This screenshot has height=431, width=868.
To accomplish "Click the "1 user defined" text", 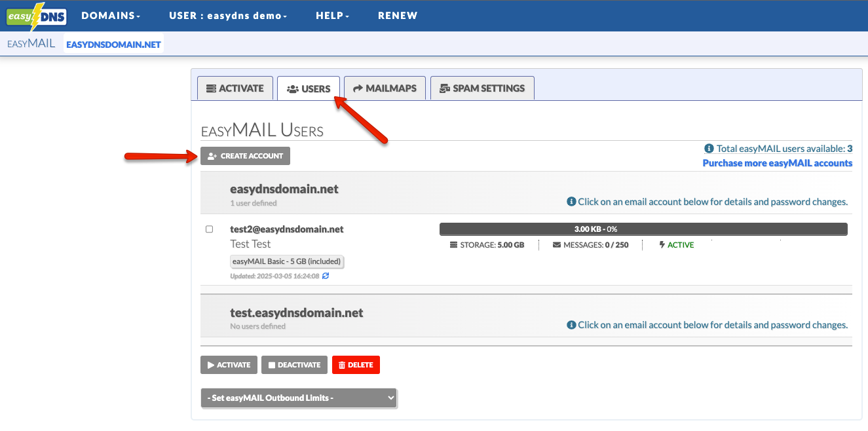I will tap(254, 203).
